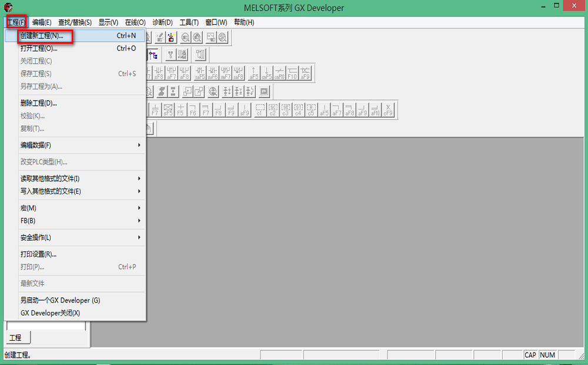Select the F6 ladder toolbar icon
Screen dimensions: 588x365
pyautogui.click(x=193, y=109)
